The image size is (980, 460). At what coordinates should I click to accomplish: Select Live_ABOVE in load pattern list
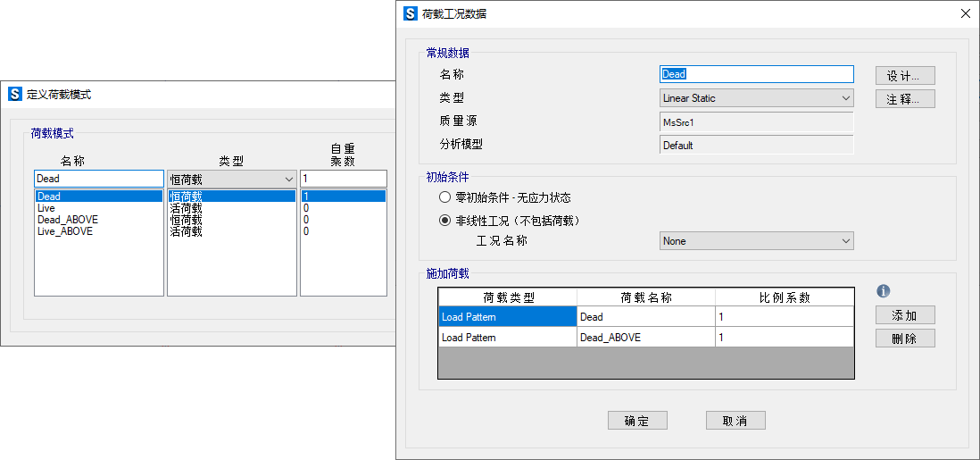click(x=65, y=231)
